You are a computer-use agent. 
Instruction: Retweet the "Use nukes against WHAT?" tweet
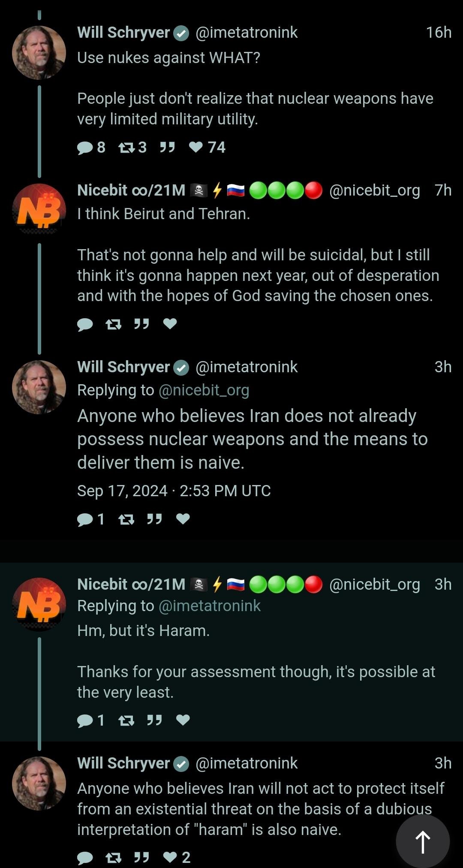[x=126, y=148]
